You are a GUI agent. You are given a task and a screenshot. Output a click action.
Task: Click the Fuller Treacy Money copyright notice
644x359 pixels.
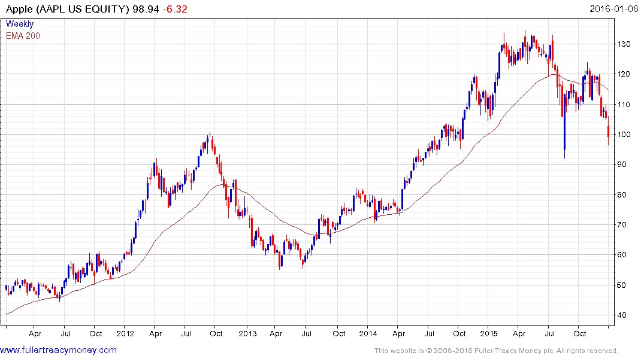click(496, 351)
